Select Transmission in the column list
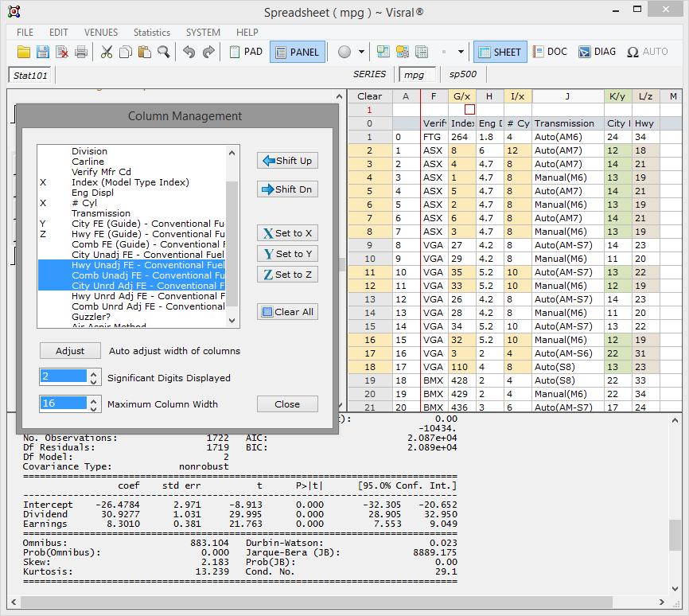The image size is (689, 616). 100,213
